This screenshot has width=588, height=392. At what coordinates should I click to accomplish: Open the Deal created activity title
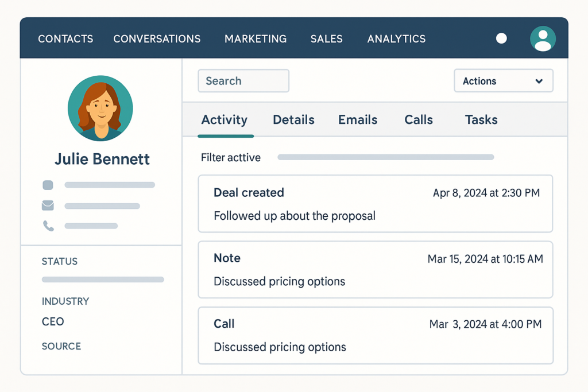coord(249,193)
